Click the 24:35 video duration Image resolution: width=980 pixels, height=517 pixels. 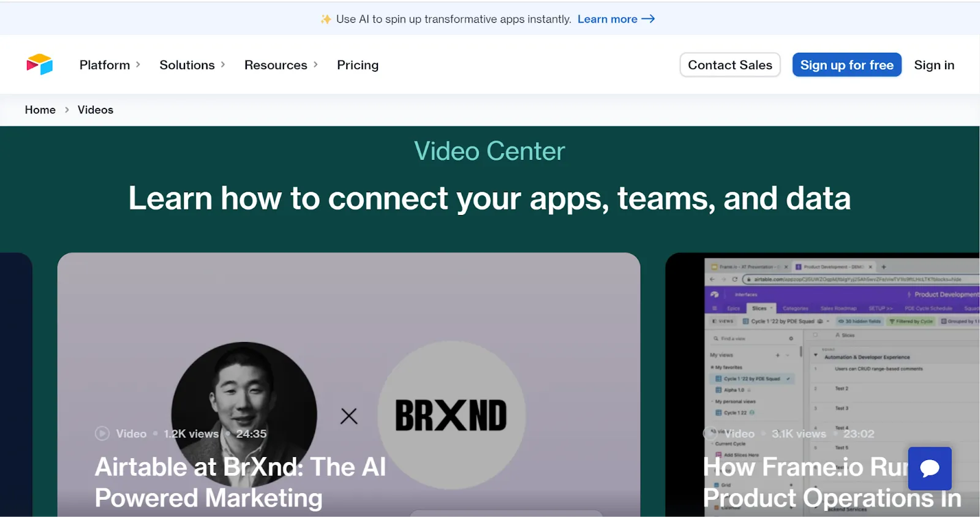click(x=251, y=434)
